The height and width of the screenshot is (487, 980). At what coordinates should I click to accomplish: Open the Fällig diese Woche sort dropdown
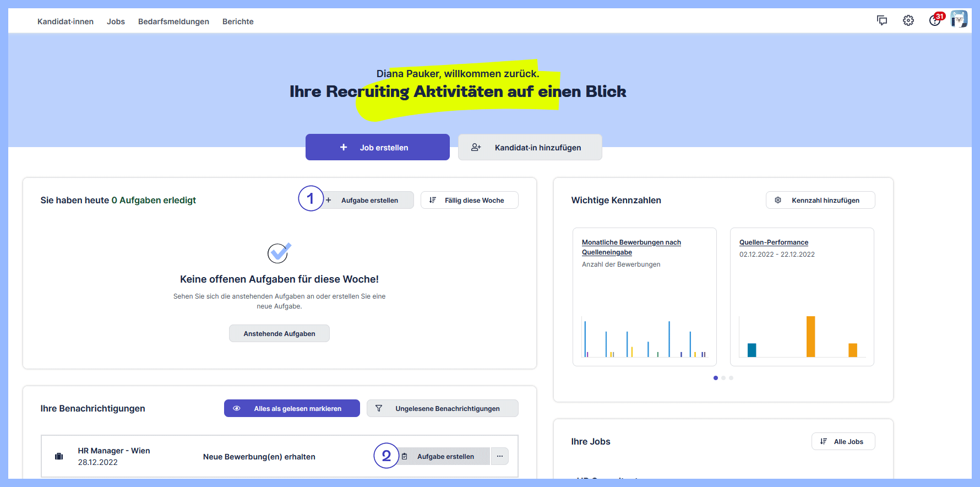(x=469, y=200)
